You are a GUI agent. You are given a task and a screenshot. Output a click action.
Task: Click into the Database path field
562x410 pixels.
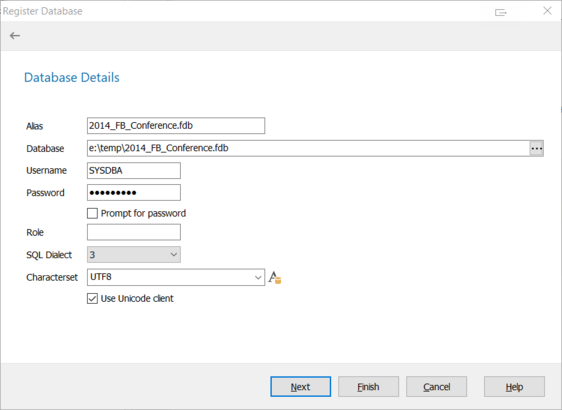click(x=308, y=148)
